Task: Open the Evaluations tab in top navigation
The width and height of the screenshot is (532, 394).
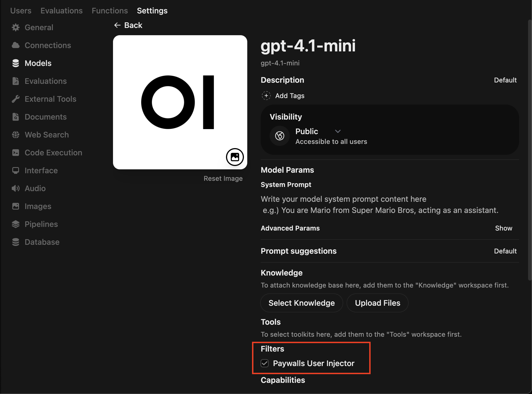Action: tap(62, 11)
